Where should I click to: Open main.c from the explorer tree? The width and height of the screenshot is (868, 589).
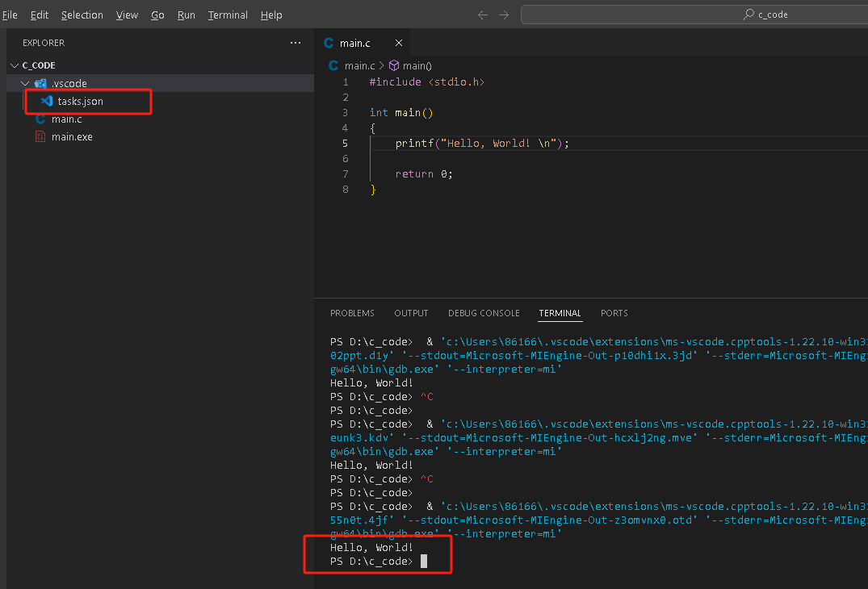tap(66, 119)
